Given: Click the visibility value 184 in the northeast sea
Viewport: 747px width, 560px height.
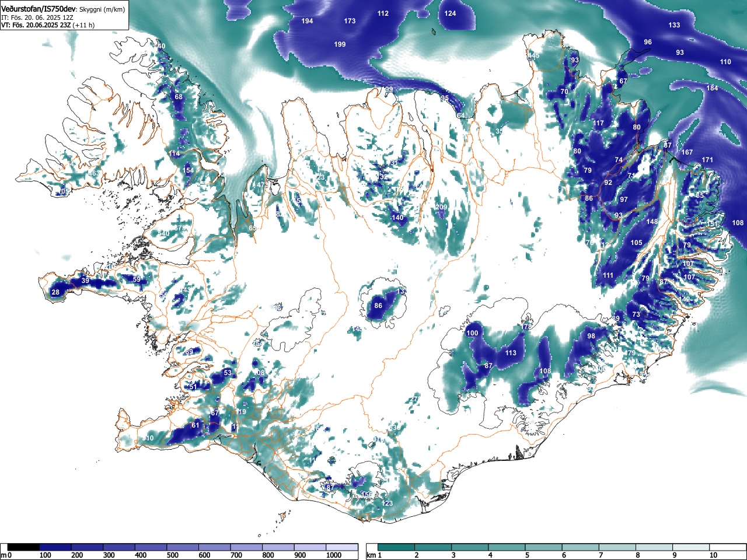Looking at the screenshot, I should 712,88.
